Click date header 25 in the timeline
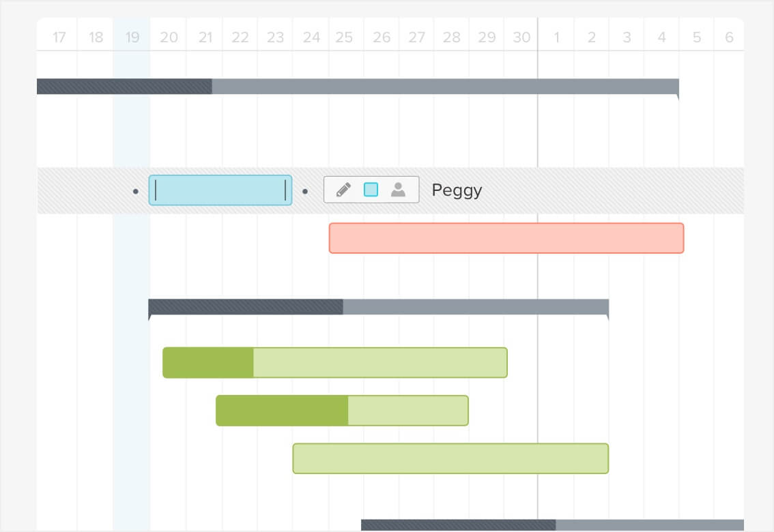The height and width of the screenshot is (532, 774). tap(345, 37)
